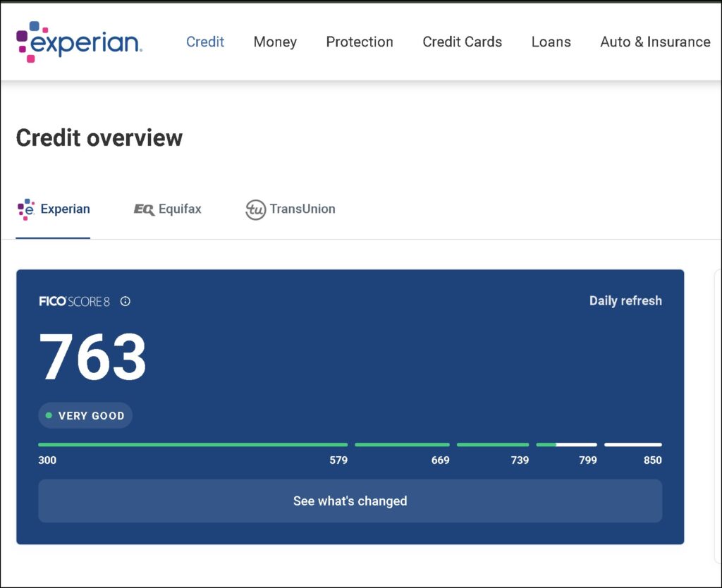Click the white score segment ending at 850

point(633,445)
